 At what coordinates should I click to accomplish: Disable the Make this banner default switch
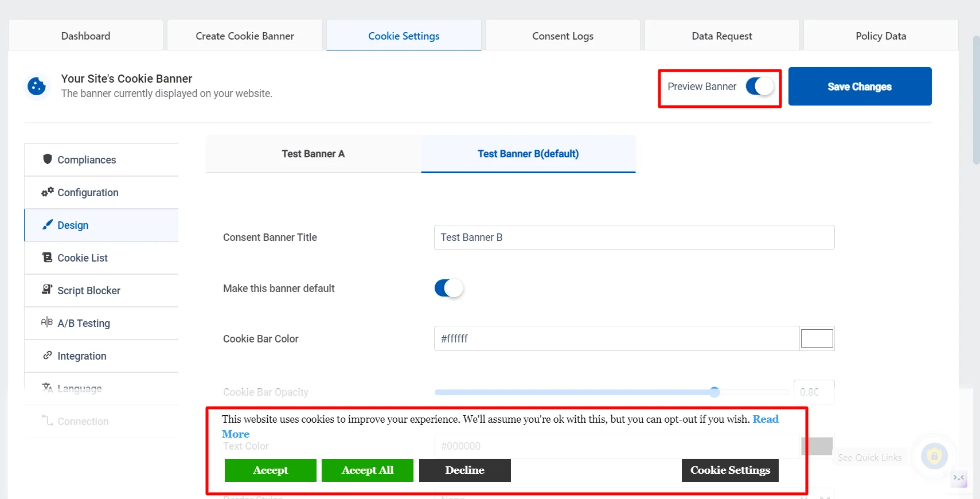pyautogui.click(x=448, y=288)
